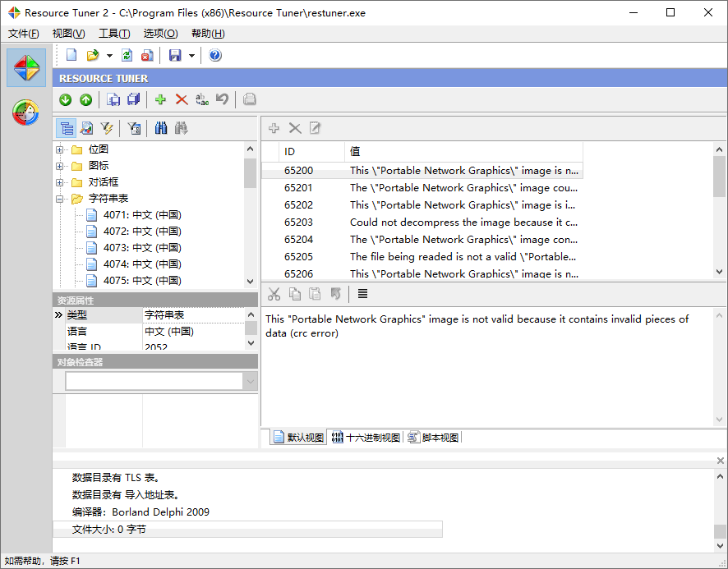Viewport: 728px width, 569px height.
Task: Expand the 对话框 folder node
Action: point(59,182)
